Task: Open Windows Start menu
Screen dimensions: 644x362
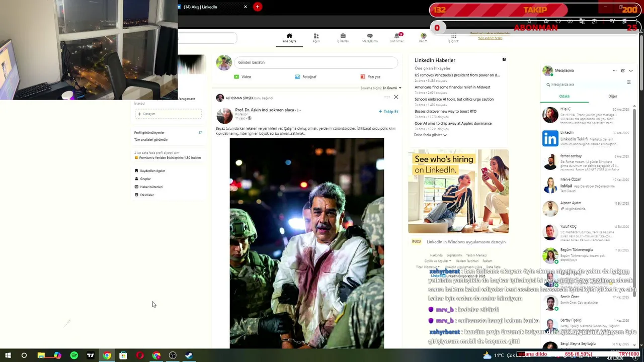Action: coord(8,355)
